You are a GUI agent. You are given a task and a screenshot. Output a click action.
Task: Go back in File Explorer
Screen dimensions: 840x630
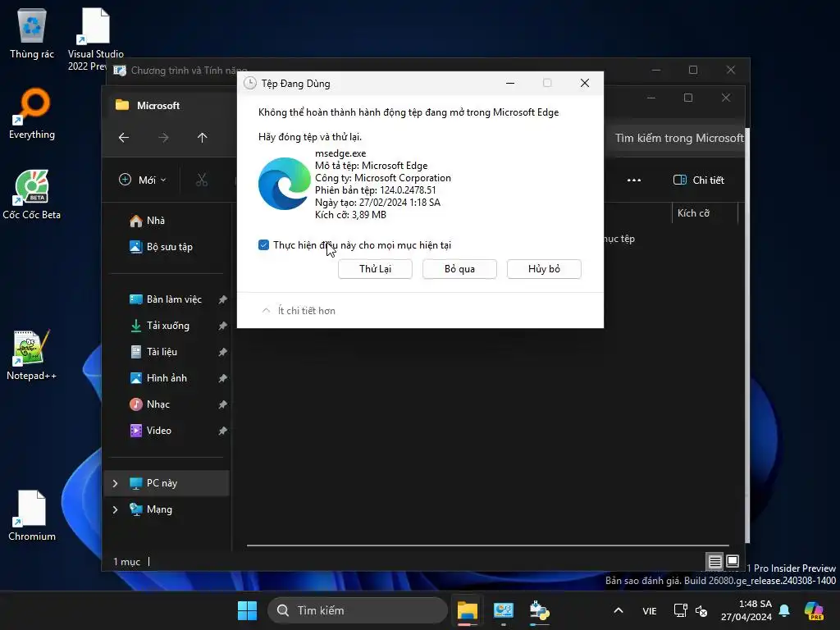coord(124,138)
